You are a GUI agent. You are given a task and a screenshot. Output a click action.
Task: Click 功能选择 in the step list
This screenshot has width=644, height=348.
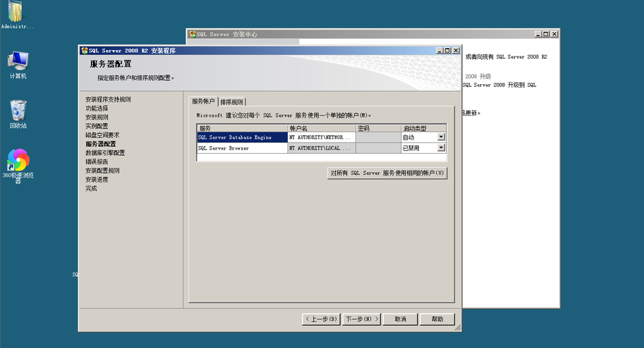point(97,109)
